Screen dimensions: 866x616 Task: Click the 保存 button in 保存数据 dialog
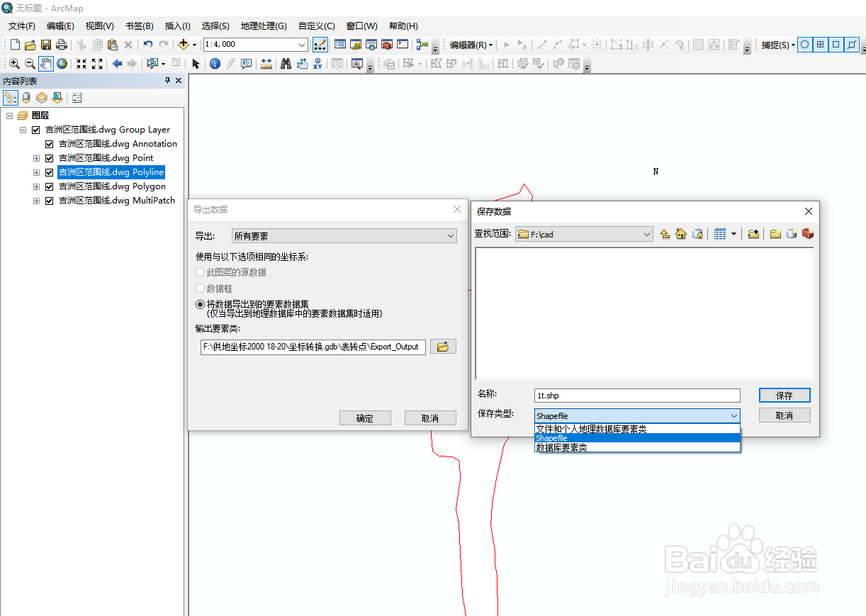click(785, 395)
